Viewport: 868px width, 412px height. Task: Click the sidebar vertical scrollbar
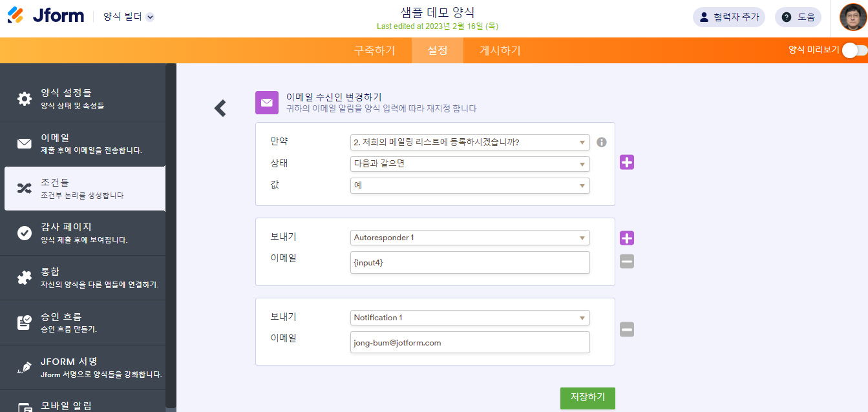pos(171,235)
